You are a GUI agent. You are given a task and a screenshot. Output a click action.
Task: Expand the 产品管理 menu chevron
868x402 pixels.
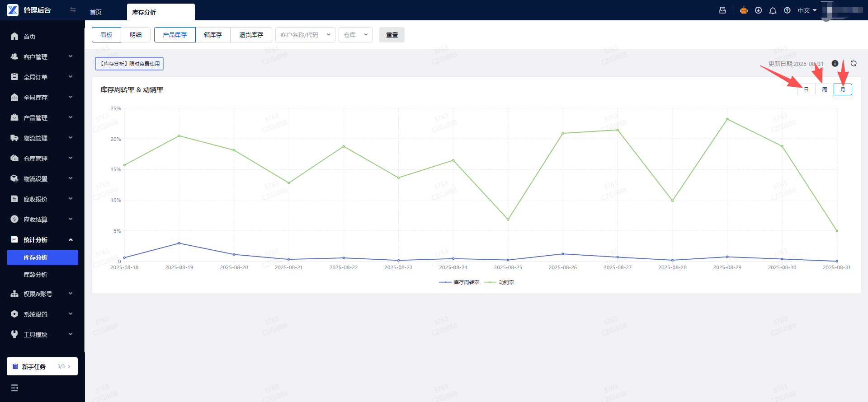pyautogui.click(x=71, y=117)
